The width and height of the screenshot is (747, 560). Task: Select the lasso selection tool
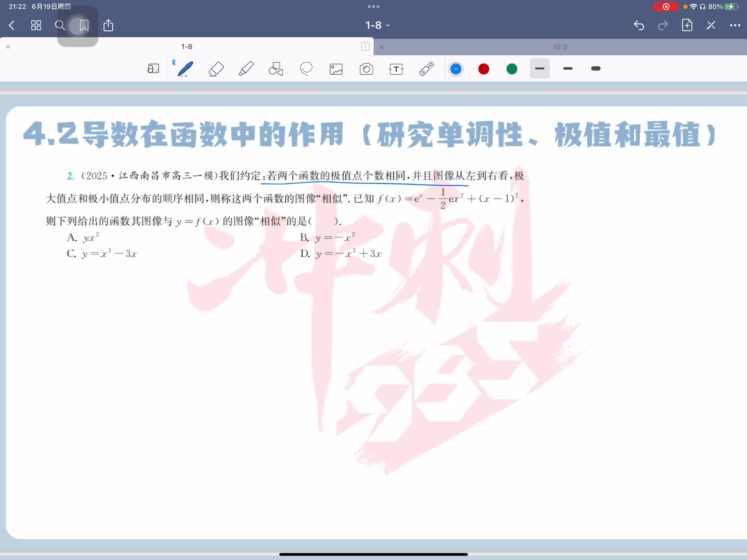(306, 69)
